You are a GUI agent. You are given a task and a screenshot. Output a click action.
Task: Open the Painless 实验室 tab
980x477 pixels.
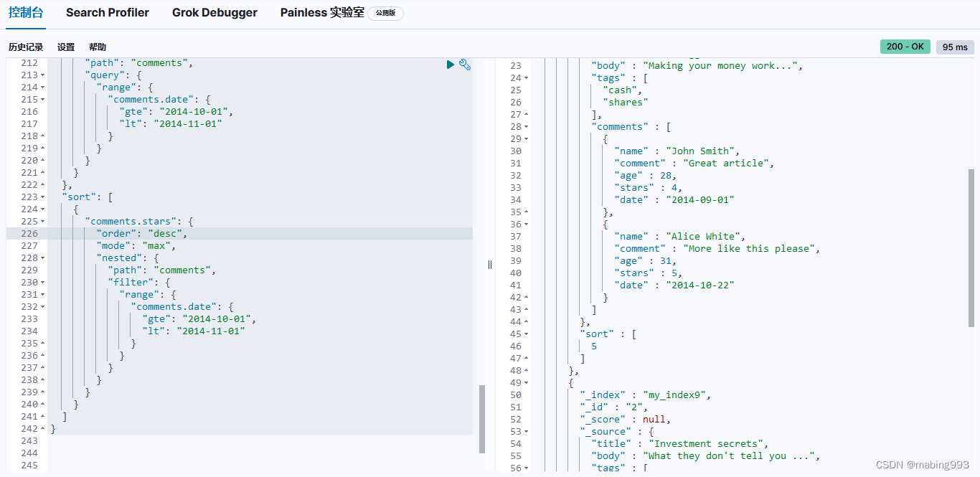click(x=322, y=13)
